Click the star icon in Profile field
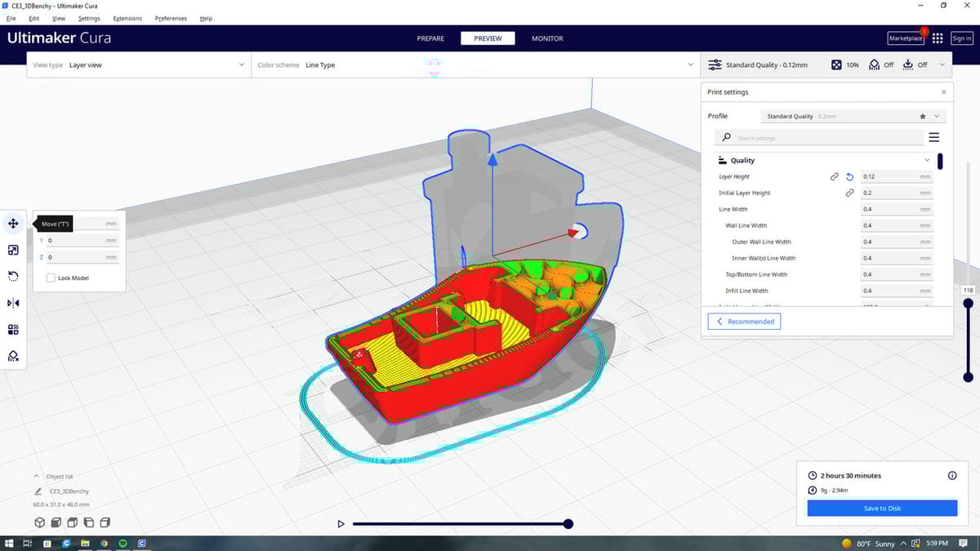 point(923,116)
